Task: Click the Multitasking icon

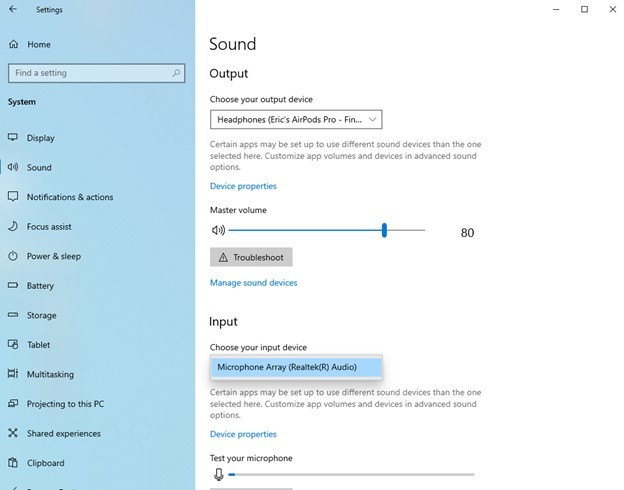Action: (13, 374)
